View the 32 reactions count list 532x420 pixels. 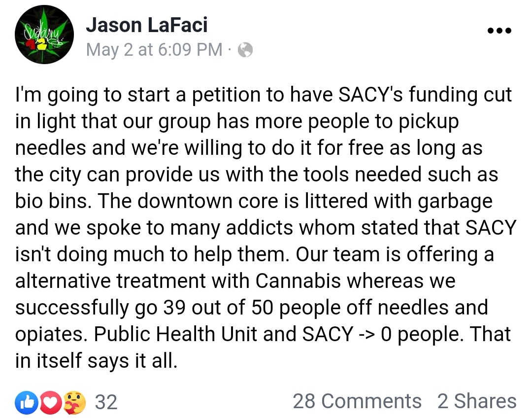point(106,402)
